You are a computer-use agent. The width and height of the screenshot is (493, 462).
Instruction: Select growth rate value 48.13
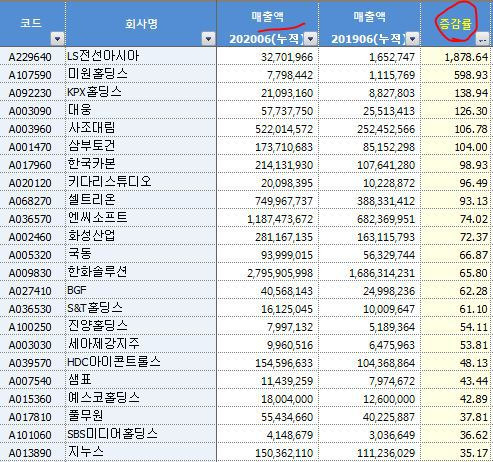pos(474,363)
